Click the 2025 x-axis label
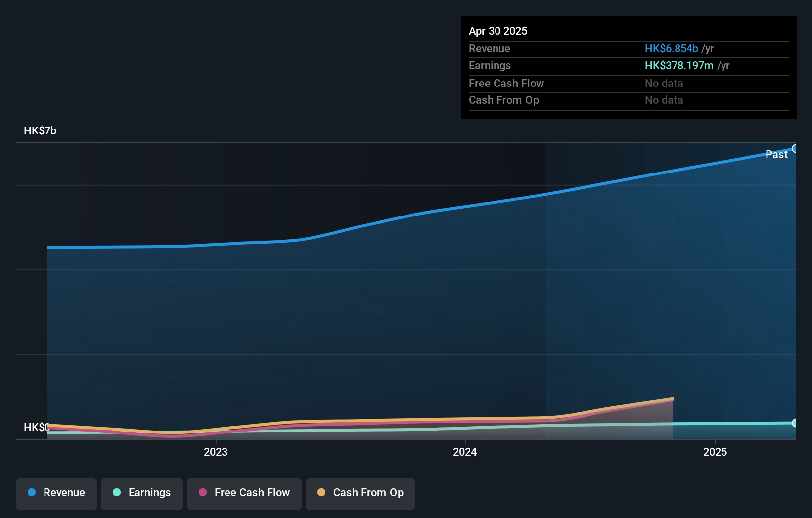812x518 pixels. coord(715,452)
